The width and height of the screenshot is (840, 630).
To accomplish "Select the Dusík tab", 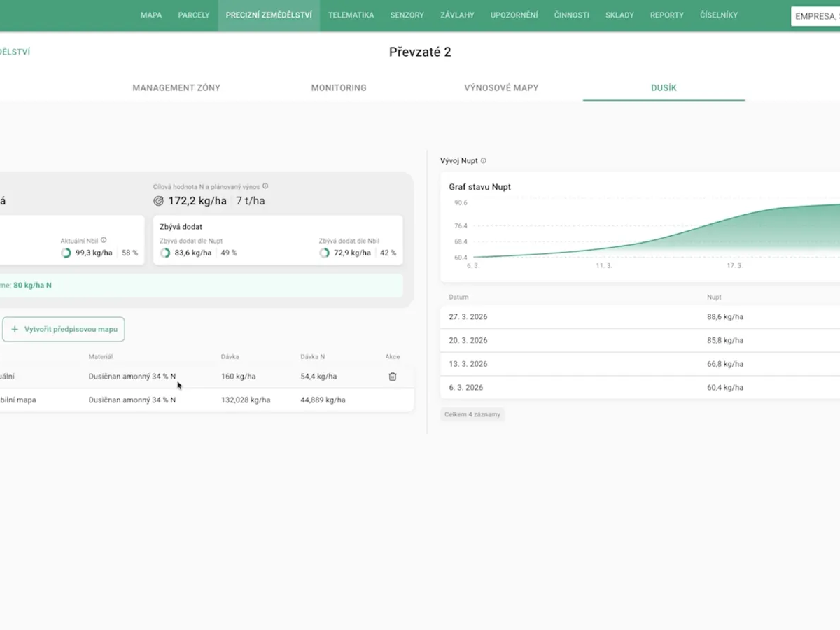I will tap(664, 88).
